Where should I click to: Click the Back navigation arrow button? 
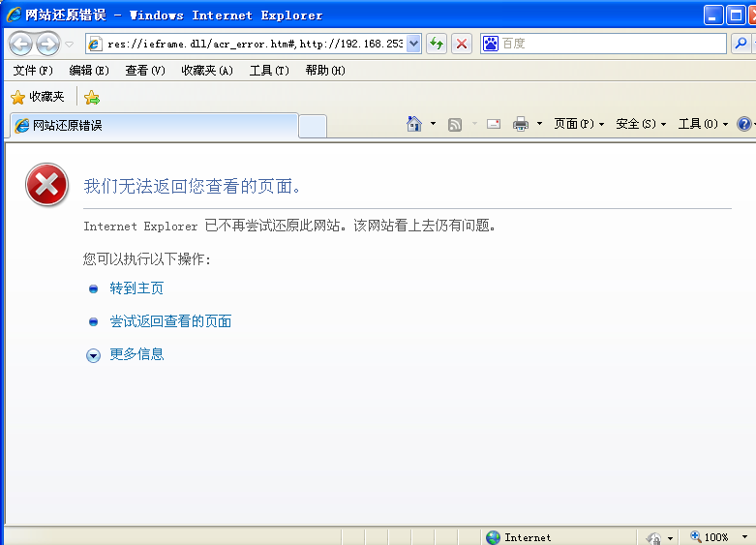(21, 44)
